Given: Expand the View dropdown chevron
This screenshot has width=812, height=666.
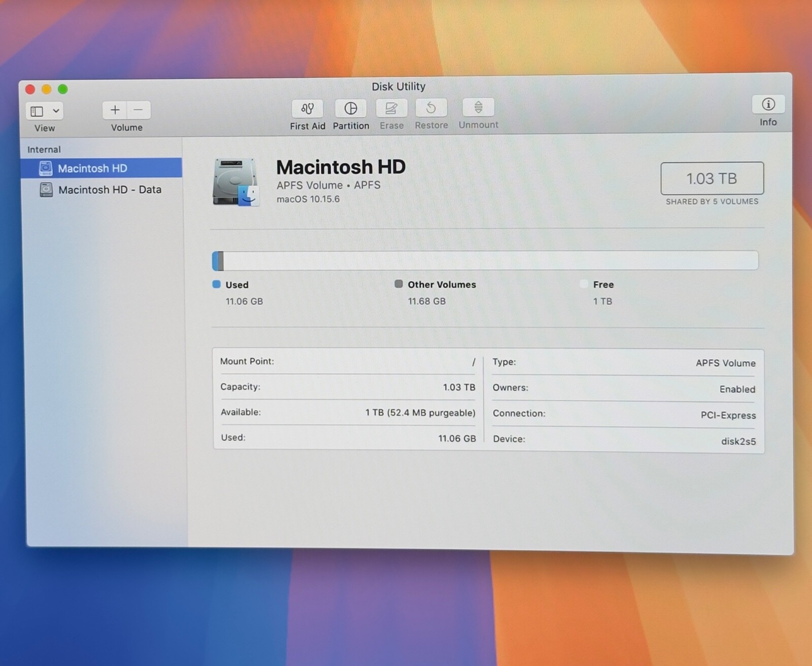Looking at the screenshot, I should (x=56, y=111).
